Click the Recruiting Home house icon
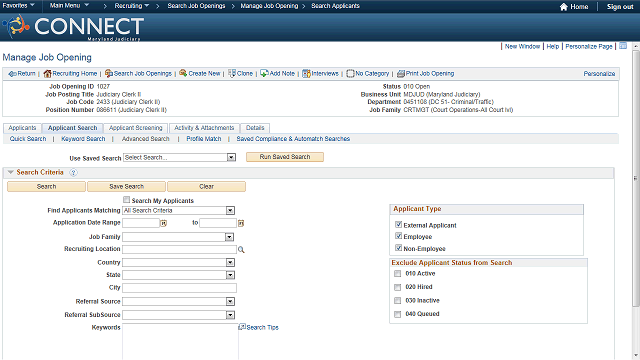 click(47, 73)
